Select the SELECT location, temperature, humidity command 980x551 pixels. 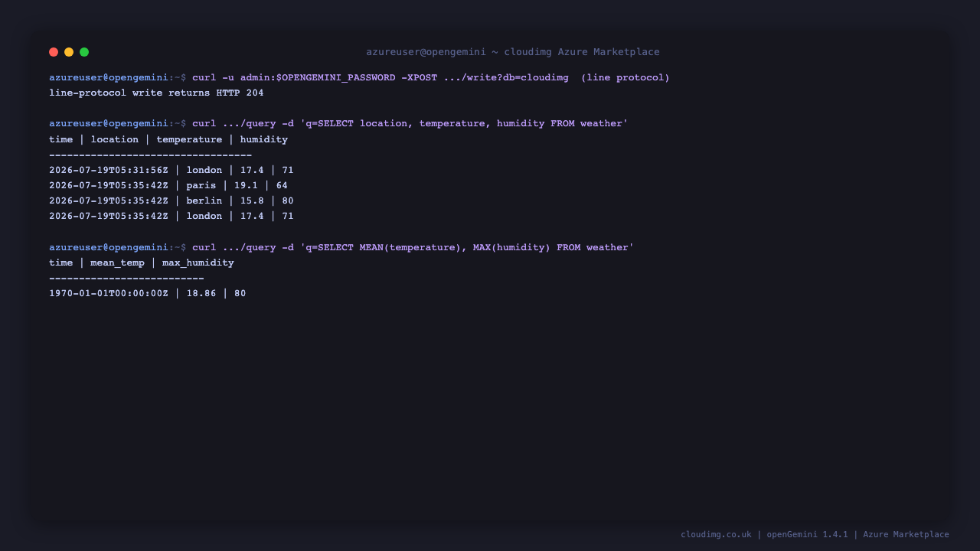338,124
